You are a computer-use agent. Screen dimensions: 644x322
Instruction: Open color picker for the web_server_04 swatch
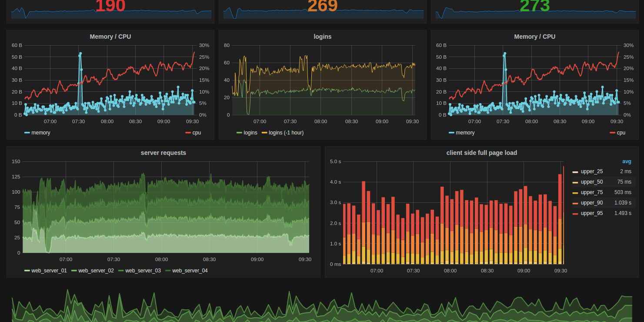click(167, 271)
